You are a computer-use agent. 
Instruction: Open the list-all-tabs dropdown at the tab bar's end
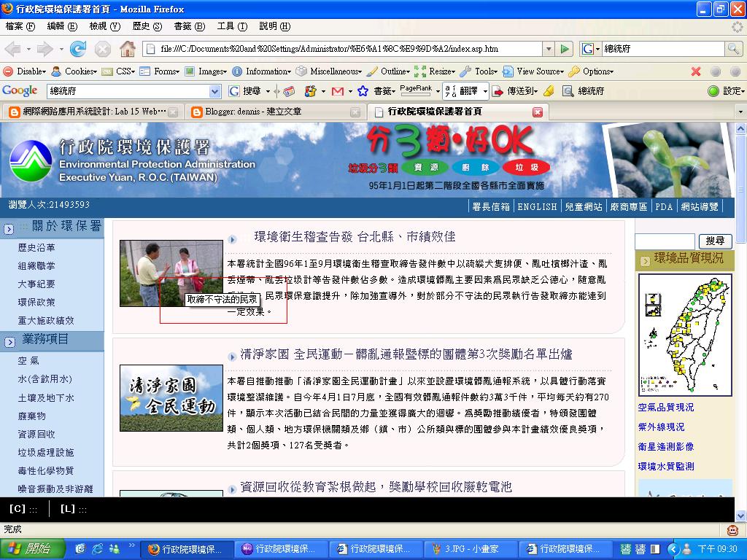(740, 112)
